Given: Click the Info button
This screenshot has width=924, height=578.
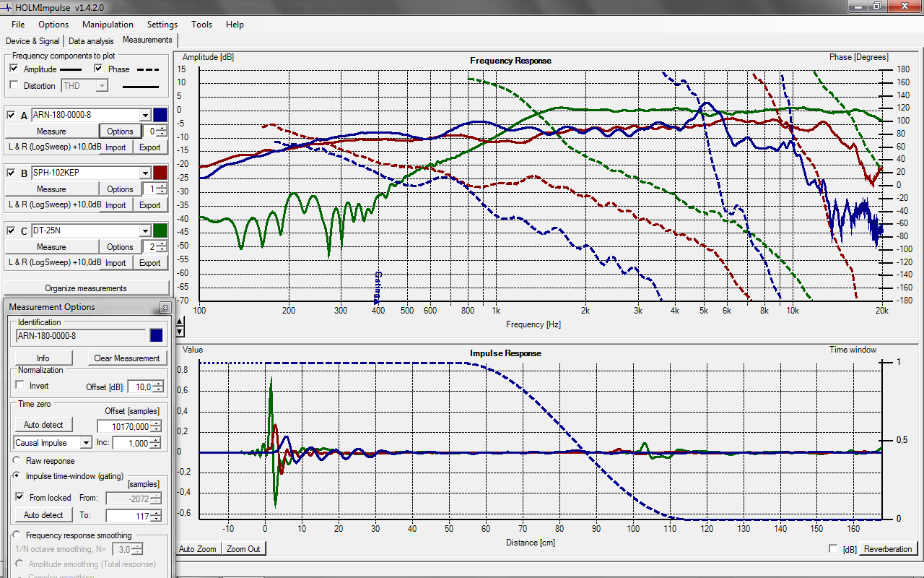Looking at the screenshot, I should click(43, 358).
